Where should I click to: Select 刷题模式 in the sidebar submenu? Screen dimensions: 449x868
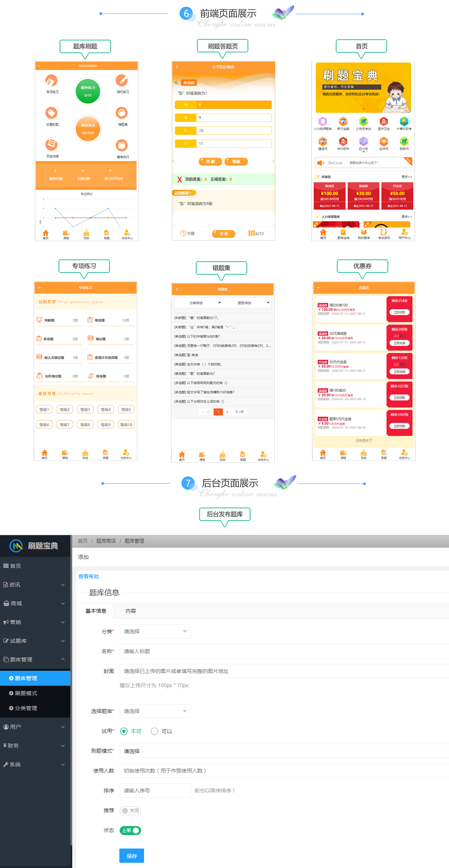tap(26, 693)
